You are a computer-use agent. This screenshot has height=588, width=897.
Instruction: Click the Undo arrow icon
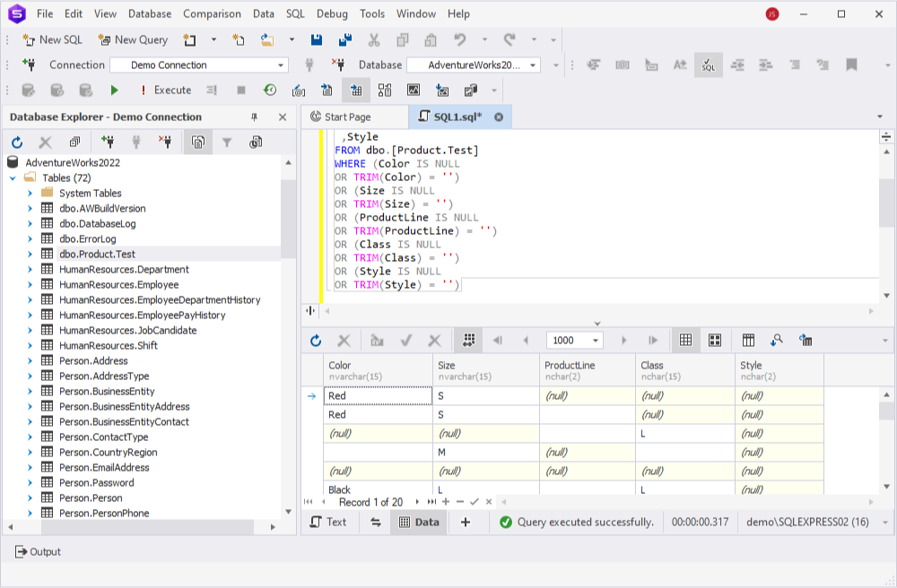(459, 39)
